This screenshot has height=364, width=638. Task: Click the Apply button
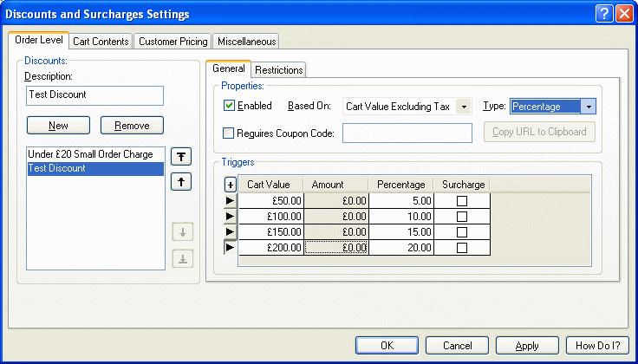coord(527,346)
